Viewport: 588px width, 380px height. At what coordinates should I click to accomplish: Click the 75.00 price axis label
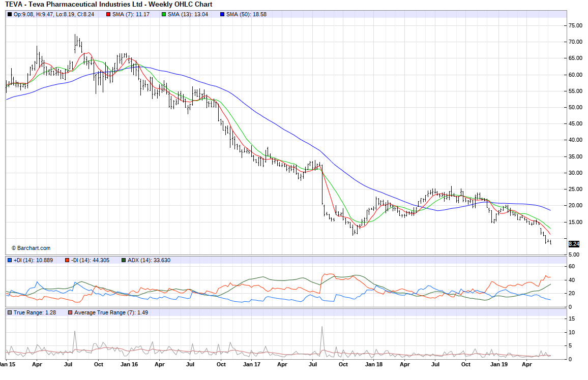coord(576,25)
